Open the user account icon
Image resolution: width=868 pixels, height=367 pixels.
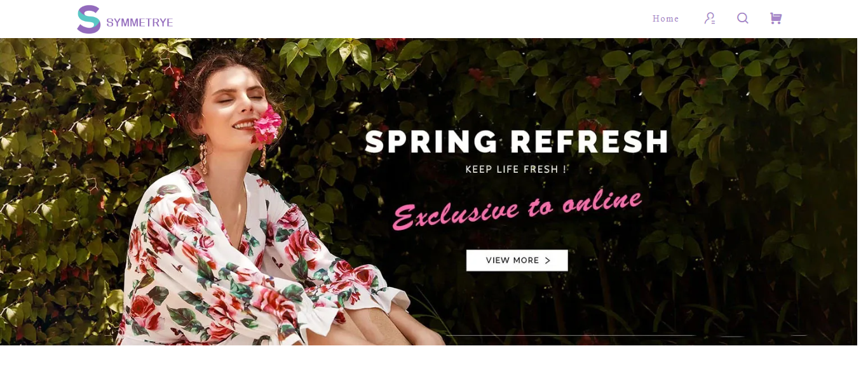point(710,18)
